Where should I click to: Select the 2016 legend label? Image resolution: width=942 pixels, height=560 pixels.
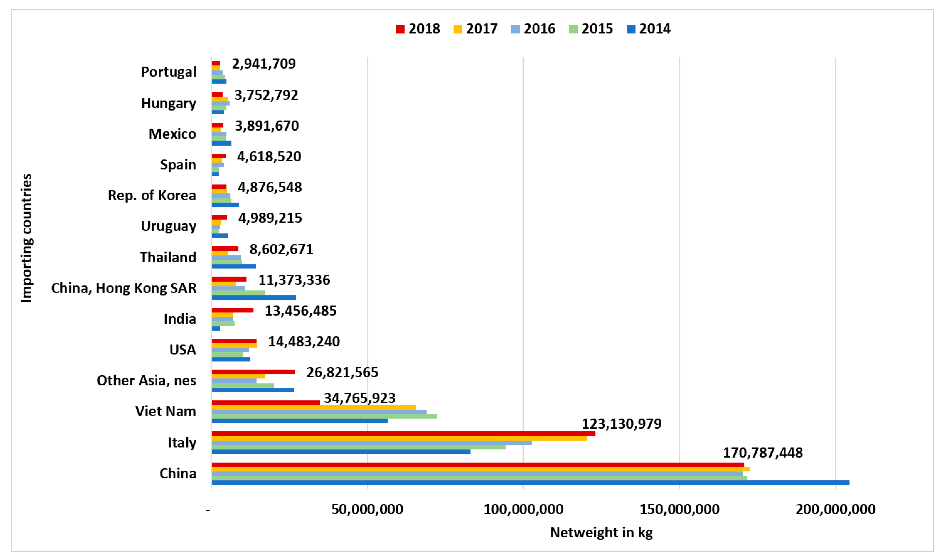pos(540,29)
